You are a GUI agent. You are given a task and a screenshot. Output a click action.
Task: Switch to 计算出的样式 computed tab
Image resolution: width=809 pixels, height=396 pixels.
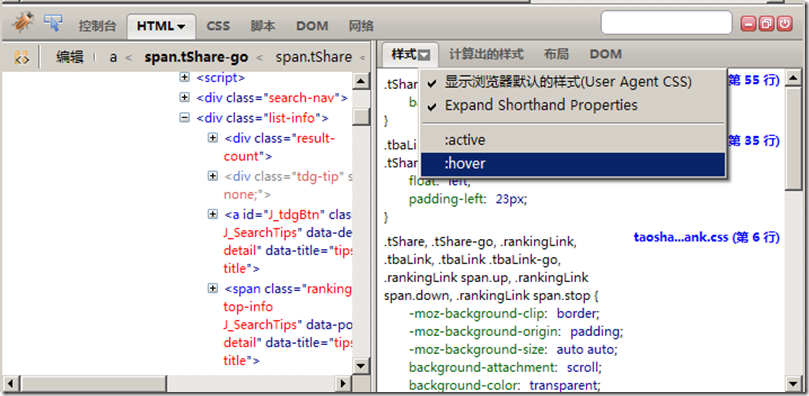coord(486,54)
